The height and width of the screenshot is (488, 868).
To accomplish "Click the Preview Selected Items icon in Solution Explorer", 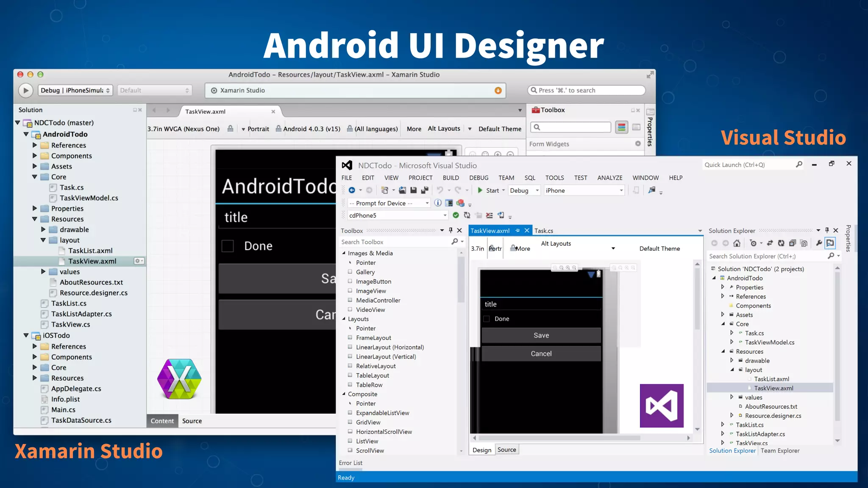I will [x=830, y=243].
